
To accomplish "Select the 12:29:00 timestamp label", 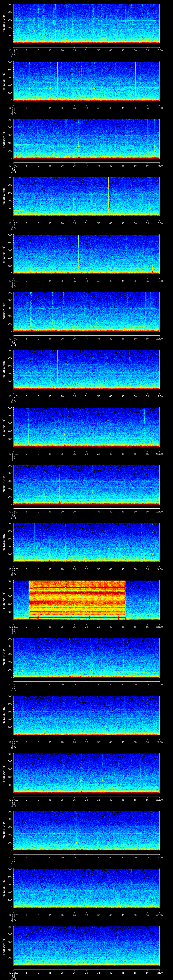I will [13, 915].
